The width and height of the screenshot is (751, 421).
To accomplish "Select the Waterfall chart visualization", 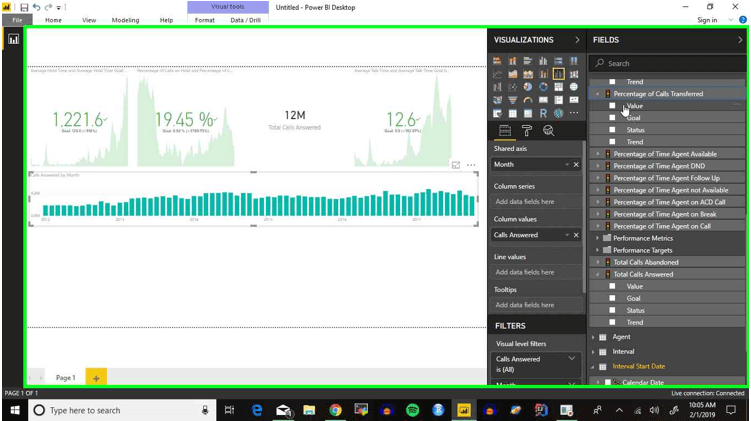I will 497,87.
